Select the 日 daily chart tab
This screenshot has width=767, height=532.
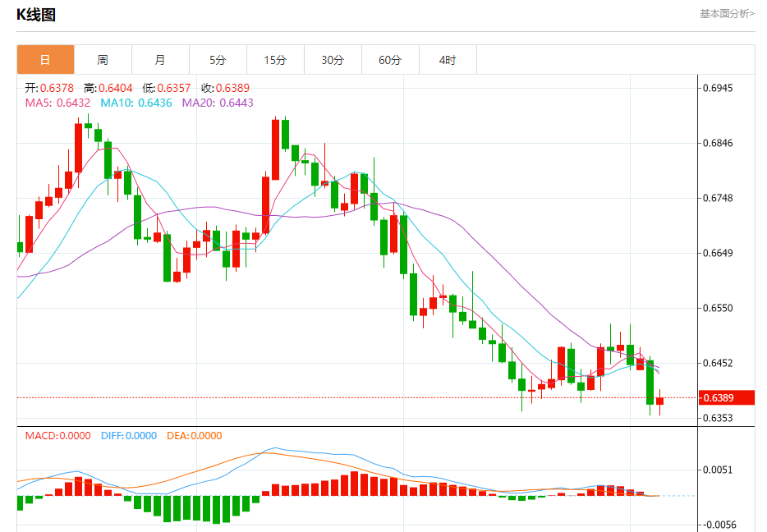click(x=45, y=60)
